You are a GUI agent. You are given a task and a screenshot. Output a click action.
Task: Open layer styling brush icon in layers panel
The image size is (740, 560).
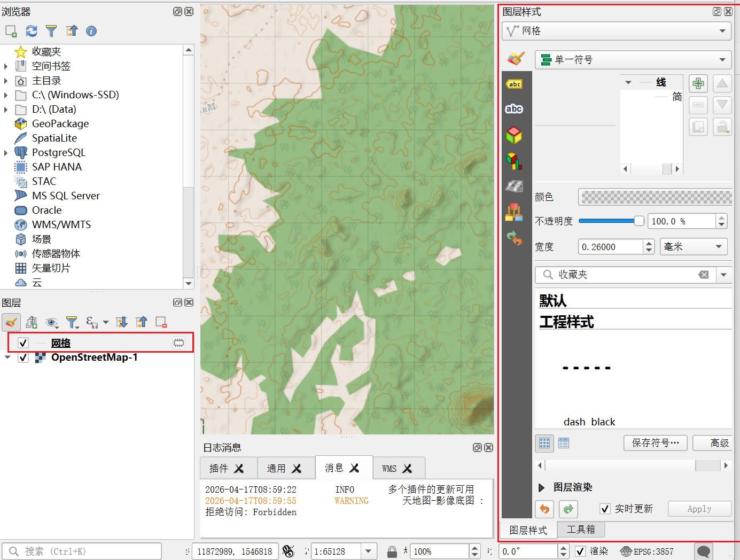11,322
